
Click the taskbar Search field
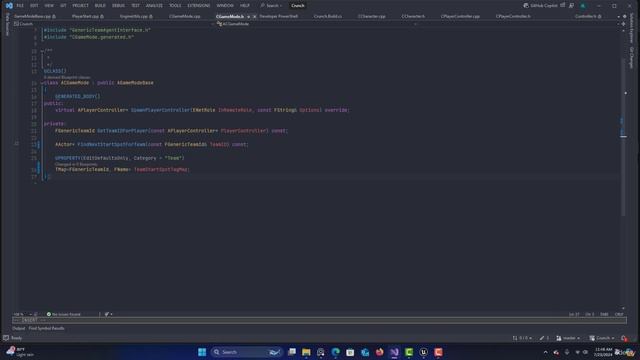coord(247,352)
